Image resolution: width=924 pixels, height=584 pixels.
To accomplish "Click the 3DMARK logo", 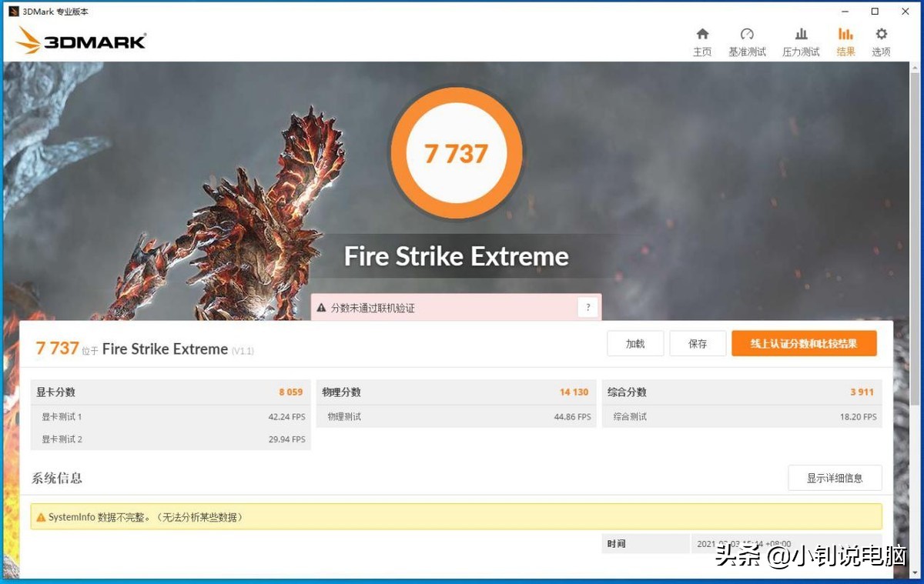I will coord(79,40).
